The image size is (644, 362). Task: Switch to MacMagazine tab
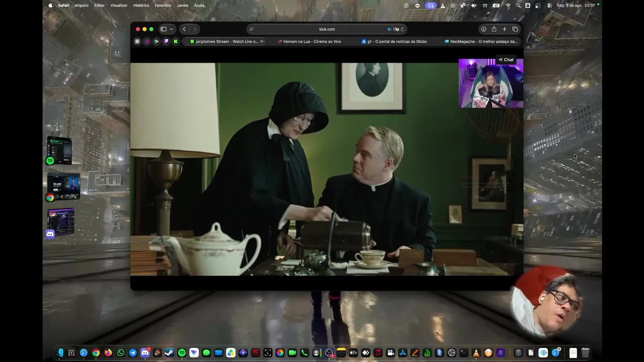pyautogui.click(x=480, y=42)
